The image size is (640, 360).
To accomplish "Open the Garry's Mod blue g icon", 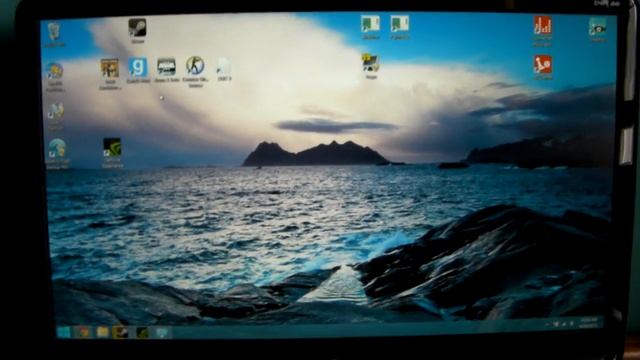I will tap(138, 67).
